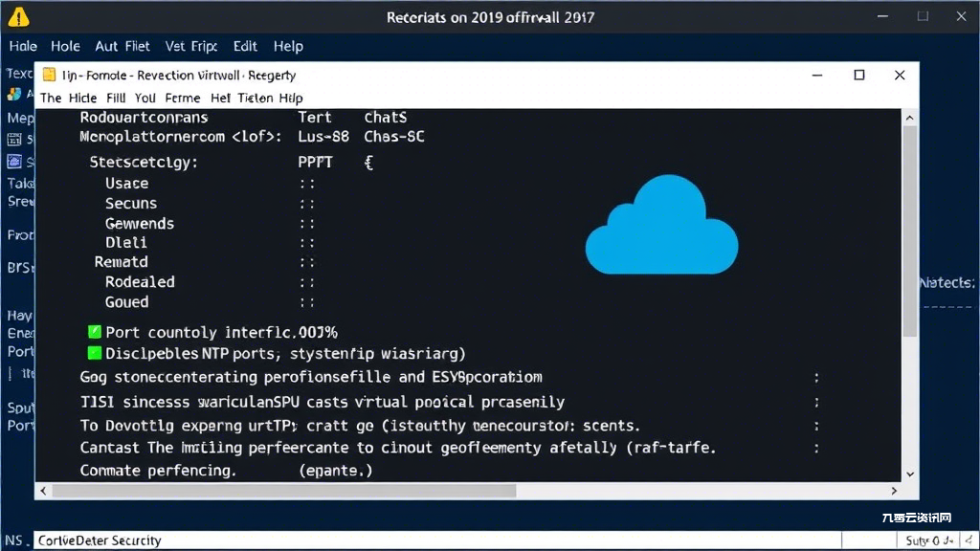
Task: Select the Spu sidebar item
Action: (20, 408)
